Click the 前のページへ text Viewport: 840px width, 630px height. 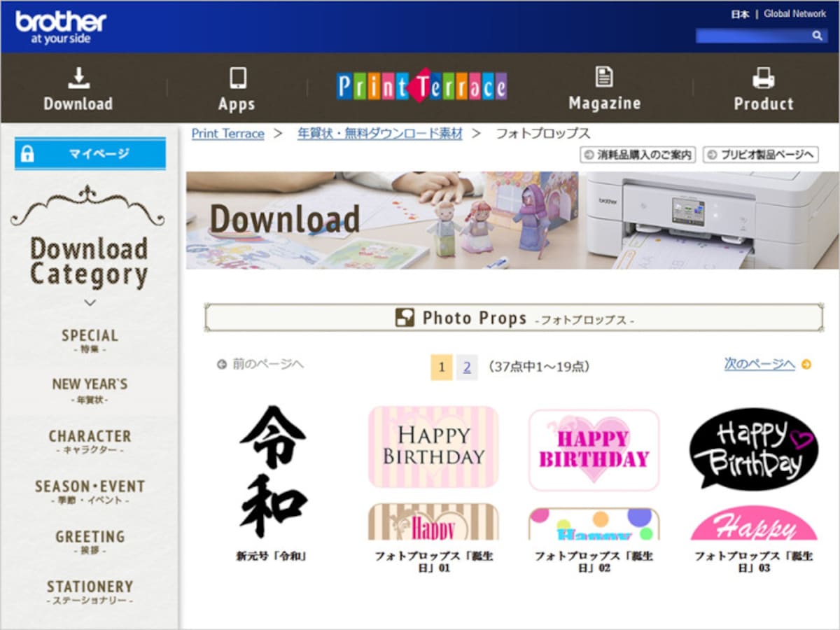(x=268, y=364)
